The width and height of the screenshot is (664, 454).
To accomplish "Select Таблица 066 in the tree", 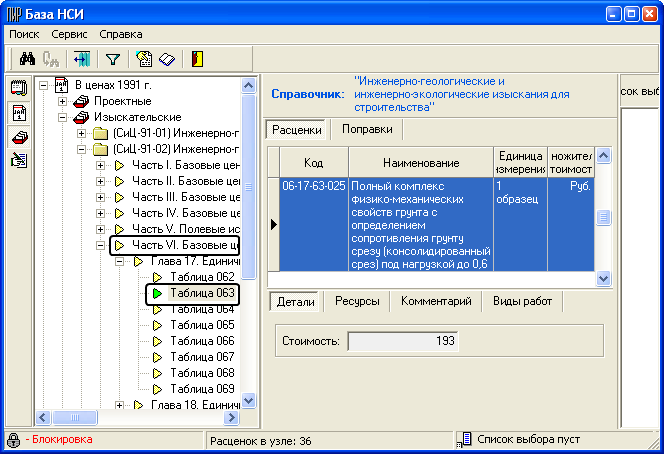I will coord(202,341).
